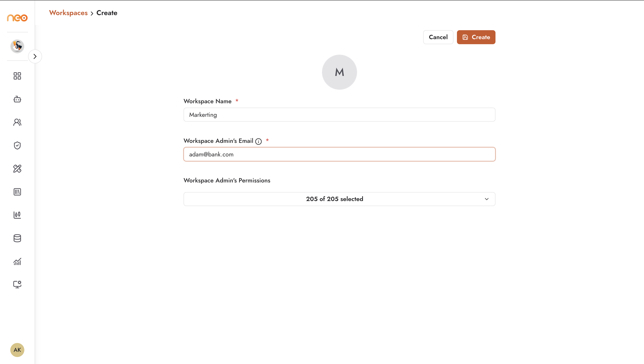This screenshot has width=644, height=364.
Task: Click the info icon beside Admin's Email
Action: [x=258, y=142]
